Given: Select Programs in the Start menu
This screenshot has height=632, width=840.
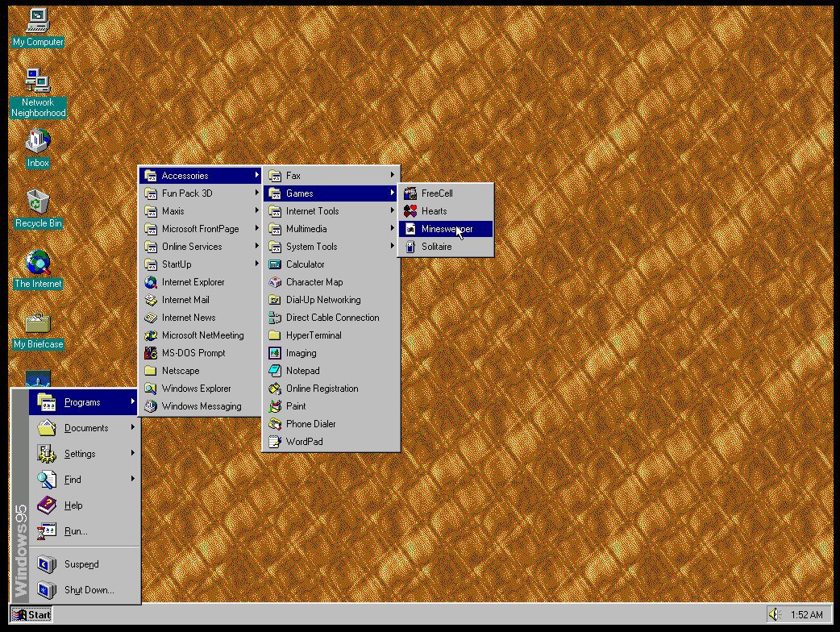Looking at the screenshot, I should pos(84,402).
